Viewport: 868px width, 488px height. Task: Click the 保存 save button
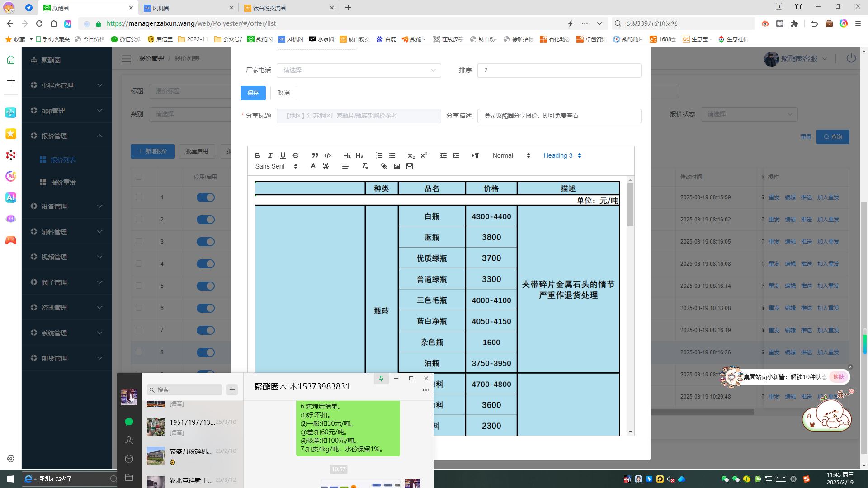(x=253, y=93)
